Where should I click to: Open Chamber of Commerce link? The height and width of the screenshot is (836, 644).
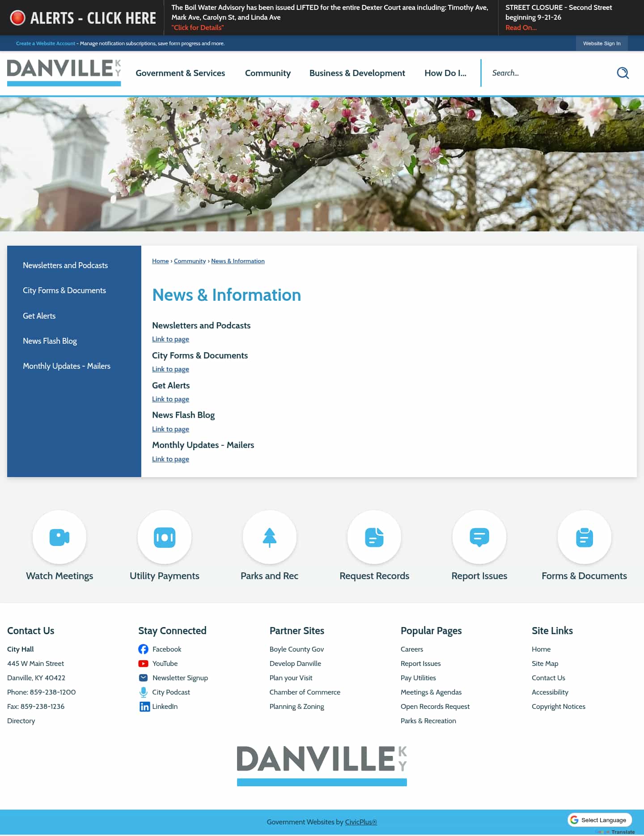tap(305, 692)
